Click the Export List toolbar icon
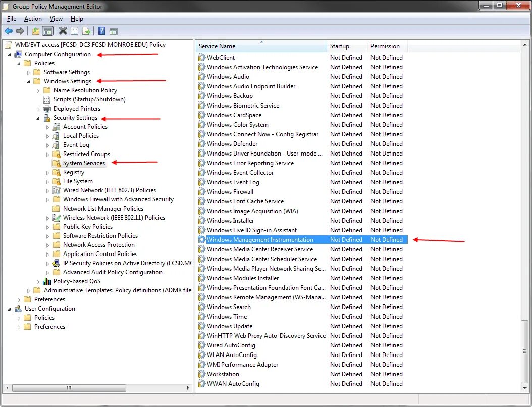The height and width of the screenshot is (407, 532). click(86, 31)
